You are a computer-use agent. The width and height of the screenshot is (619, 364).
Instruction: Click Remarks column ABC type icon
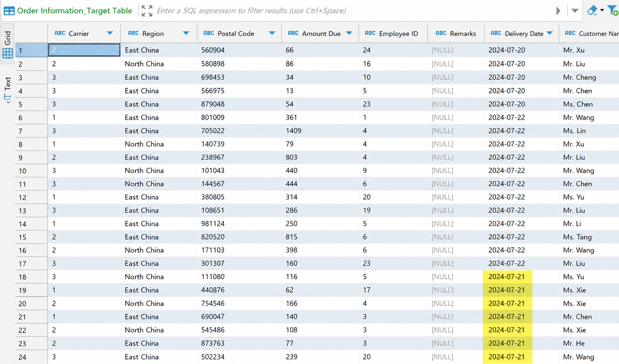tap(441, 33)
